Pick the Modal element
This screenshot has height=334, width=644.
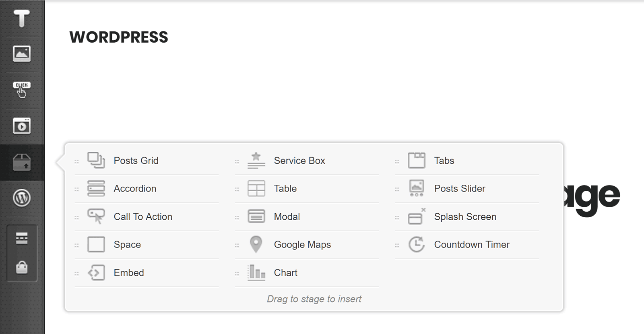click(x=287, y=216)
